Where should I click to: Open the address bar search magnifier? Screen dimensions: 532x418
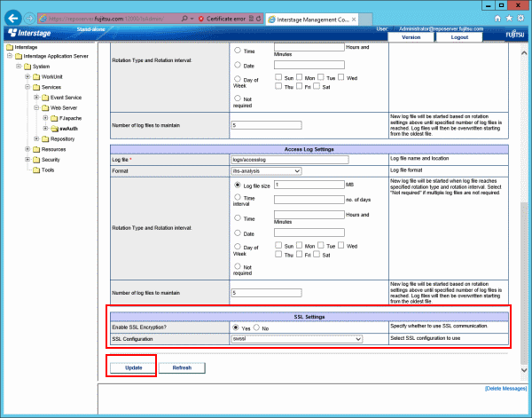(184, 19)
